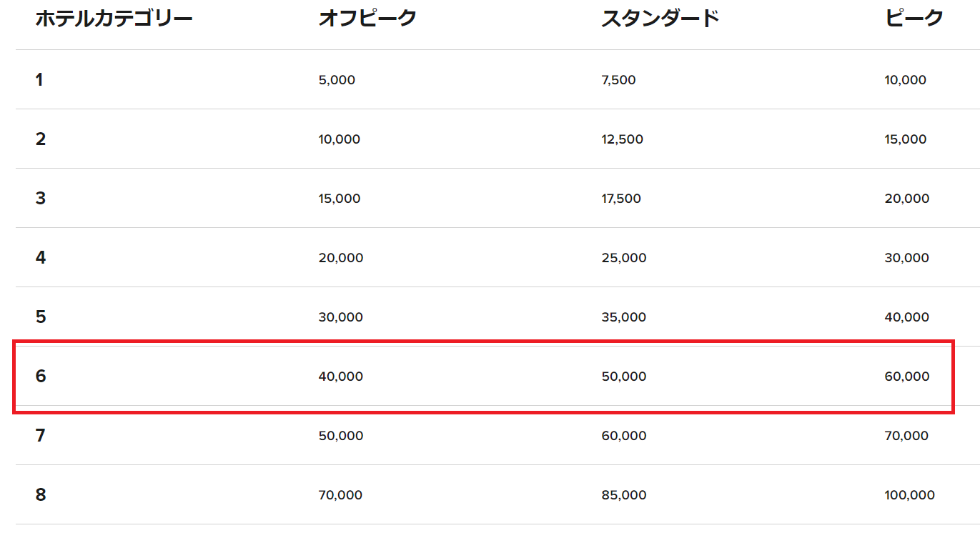The image size is (980, 538).
Task: Select hotel category 1 row label
Action: pyautogui.click(x=39, y=80)
